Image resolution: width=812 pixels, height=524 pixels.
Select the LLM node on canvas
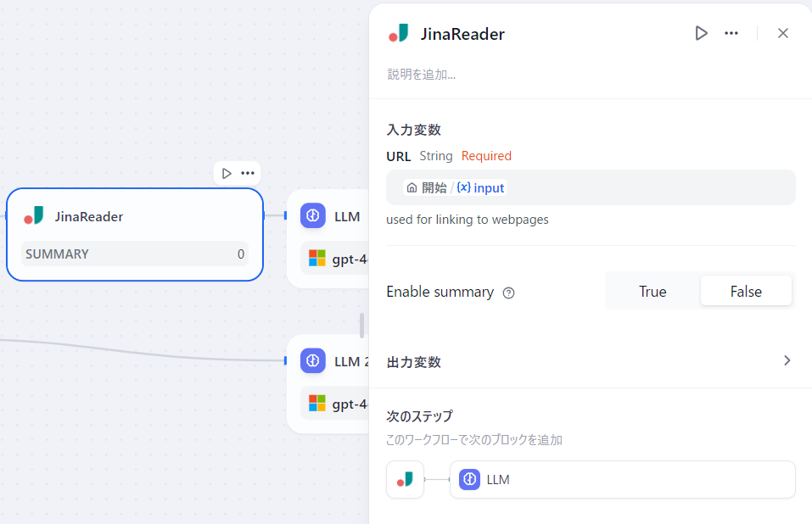[328, 238]
